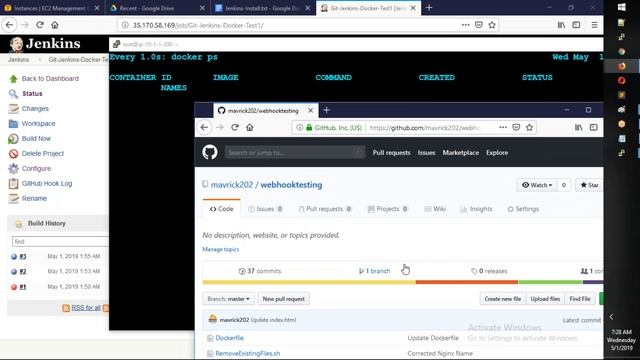View the 37 commits history

point(260,271)
